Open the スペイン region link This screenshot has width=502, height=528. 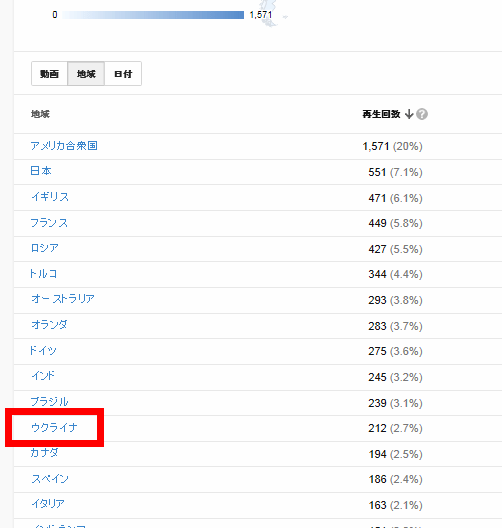50,479
